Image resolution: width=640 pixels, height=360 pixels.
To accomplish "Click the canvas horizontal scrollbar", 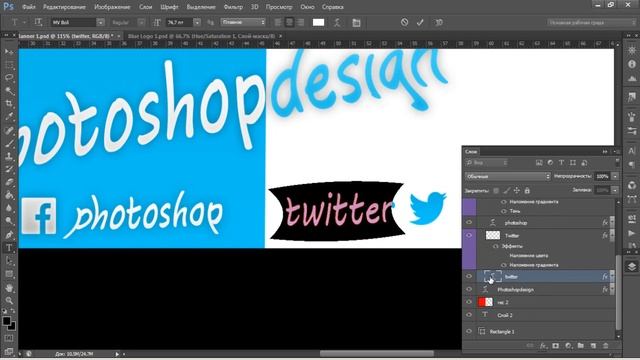I will pyautogui.click(x=376, y=353).
